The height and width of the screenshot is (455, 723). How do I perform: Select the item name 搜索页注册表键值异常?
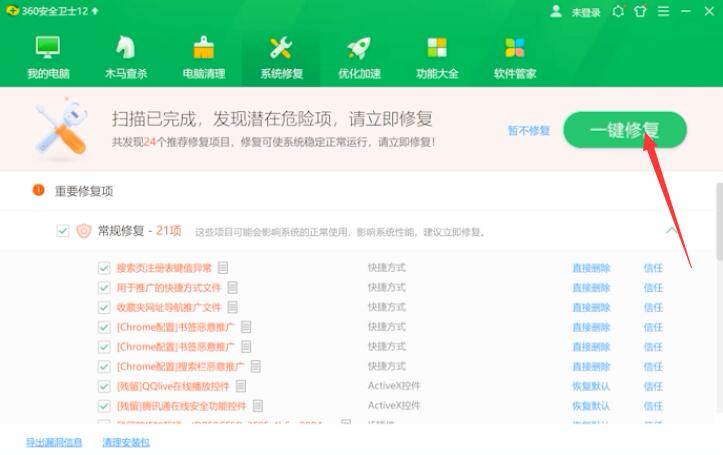point(164,268)
